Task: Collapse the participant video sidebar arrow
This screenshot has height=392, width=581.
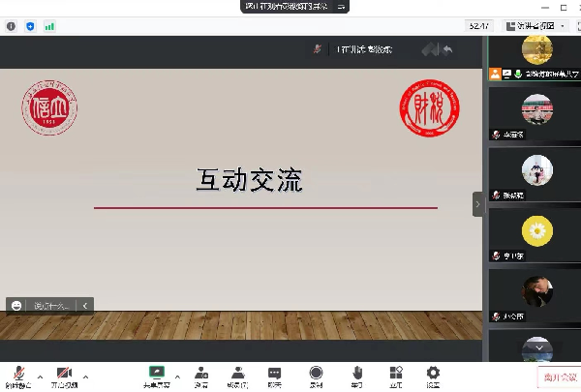Action: 477,204
